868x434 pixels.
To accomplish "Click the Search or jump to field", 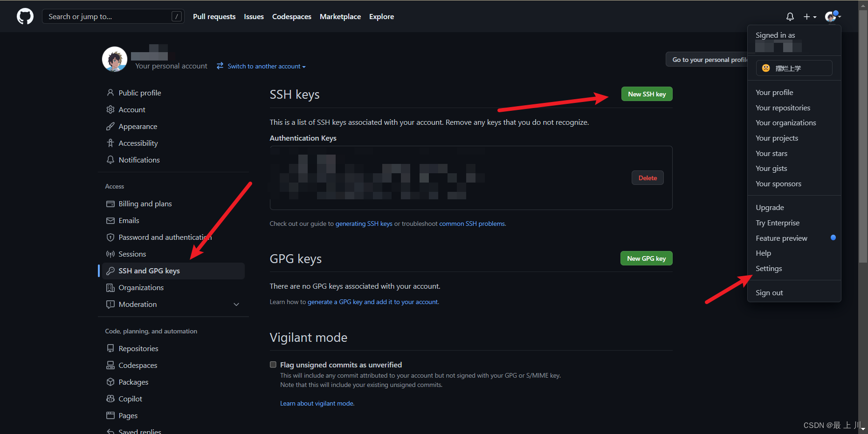I will (x=113, y=16).
